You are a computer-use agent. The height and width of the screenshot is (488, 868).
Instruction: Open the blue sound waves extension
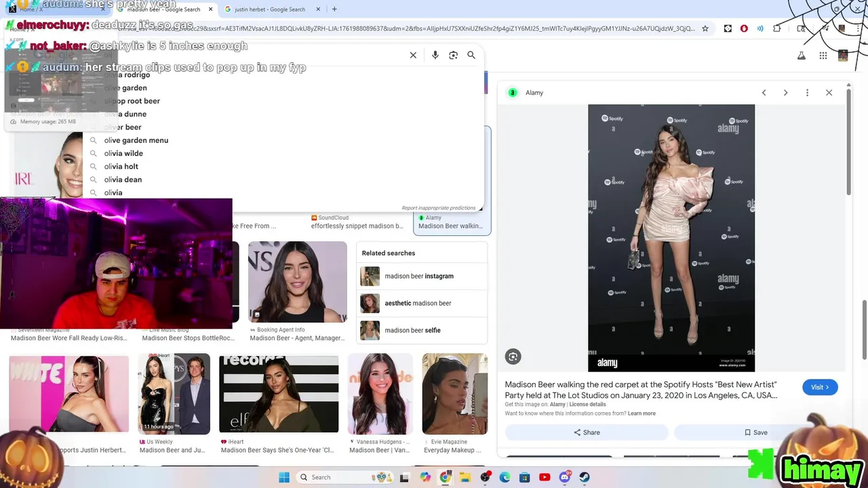tap(760, 29)
